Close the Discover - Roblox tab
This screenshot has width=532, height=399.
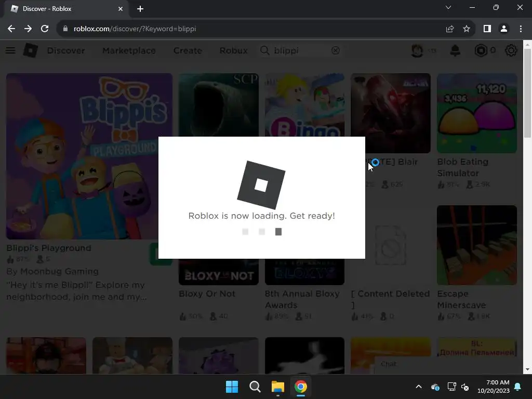pyautogui.click(x=121, y=9)
